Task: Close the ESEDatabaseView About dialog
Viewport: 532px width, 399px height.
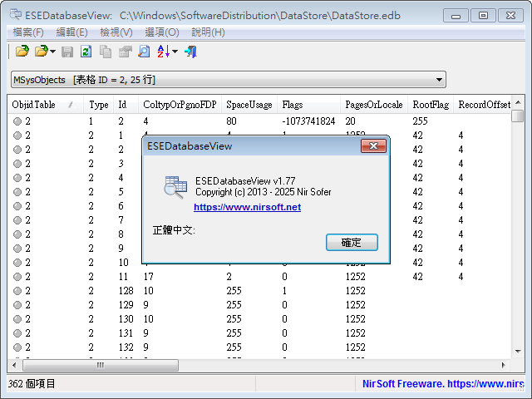Action: pyautogui.click(x=373, y=146)
